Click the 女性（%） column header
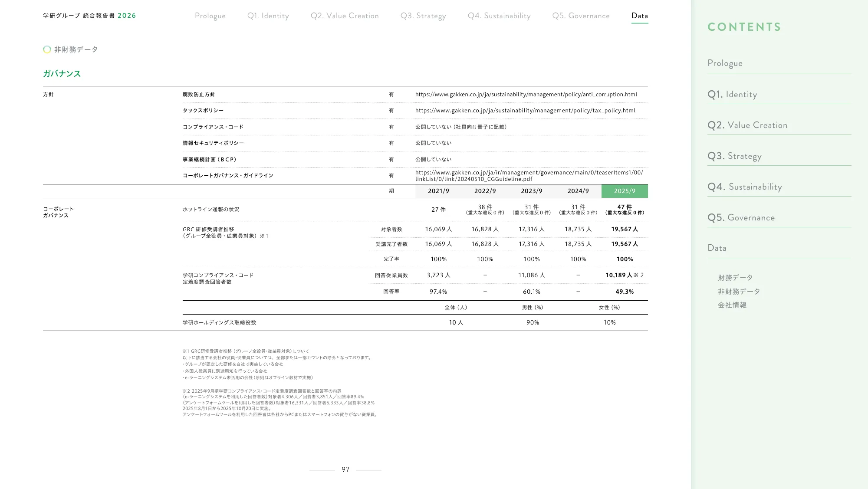This screenshot has width=868, height=489. pos(609,308)
